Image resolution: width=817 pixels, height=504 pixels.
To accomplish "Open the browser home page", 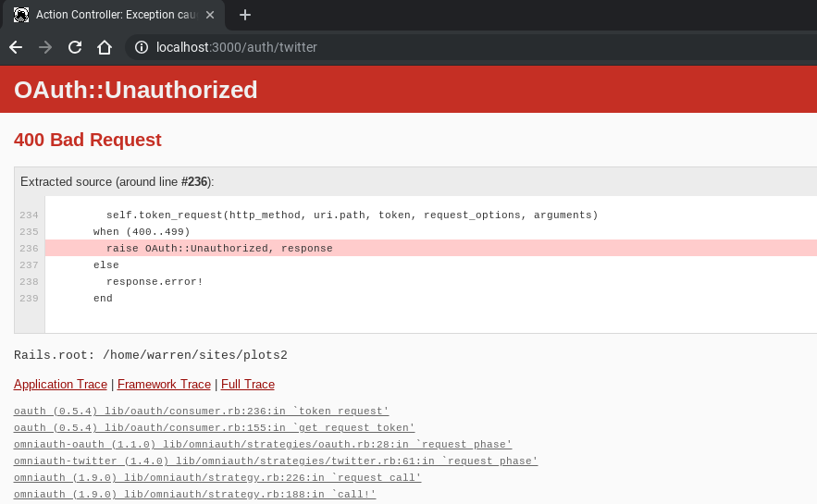I will [105, 47].
